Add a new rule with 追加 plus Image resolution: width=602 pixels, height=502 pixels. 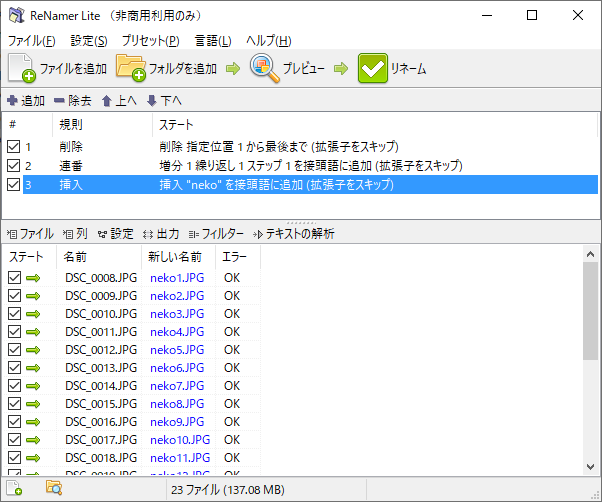point(25,101)
